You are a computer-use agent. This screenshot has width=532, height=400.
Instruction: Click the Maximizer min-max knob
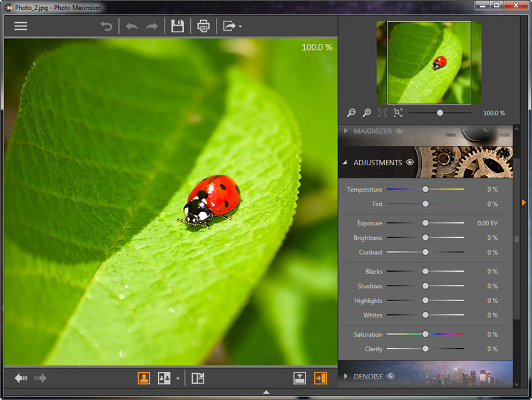[476, 132]
